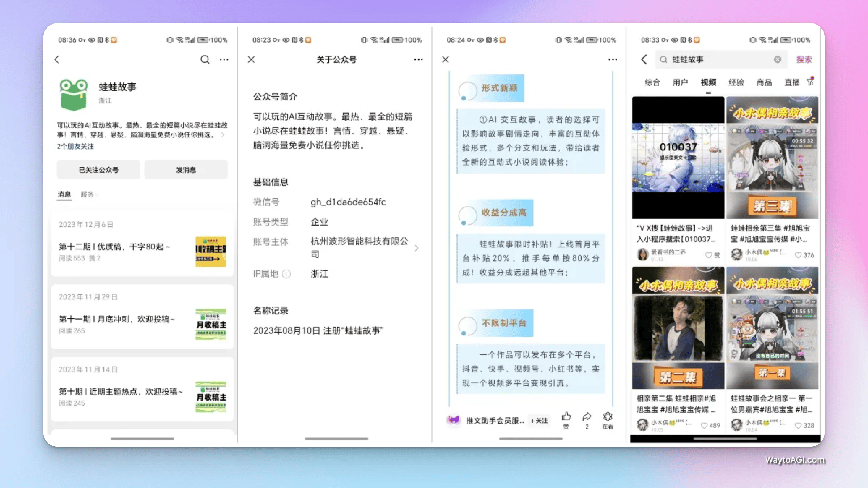Image resolution: width=868 pixels, height=488 pixels.
Task: Select the 经验 search tab
Action: [736, 82]
